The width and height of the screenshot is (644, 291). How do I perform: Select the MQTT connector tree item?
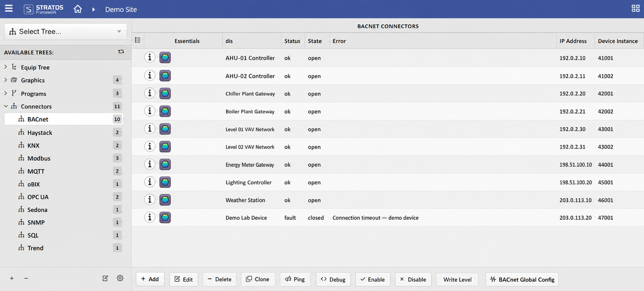pos(64,171)
